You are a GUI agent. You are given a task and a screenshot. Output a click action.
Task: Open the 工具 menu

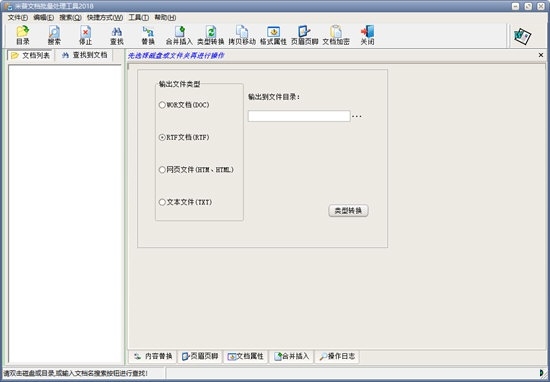tap(139, 18)
